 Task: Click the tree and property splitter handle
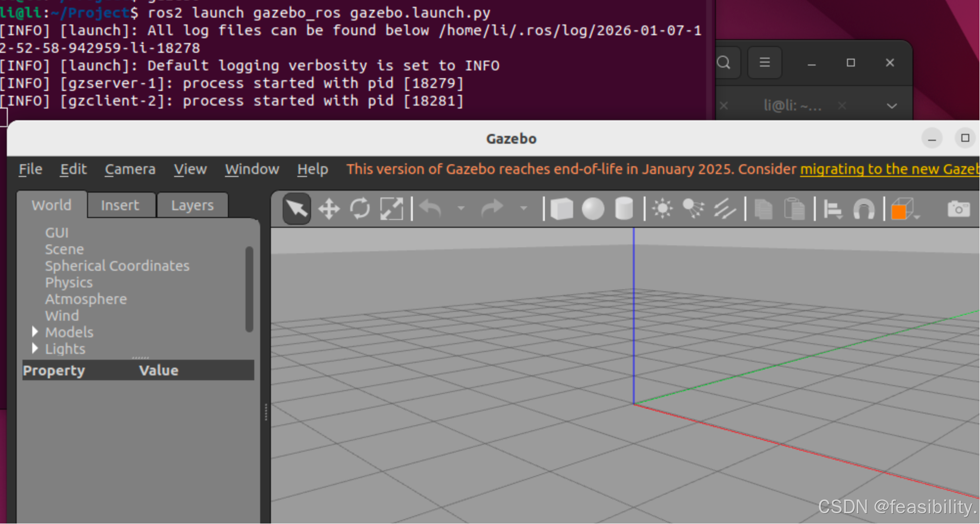(x=140, y=358)
